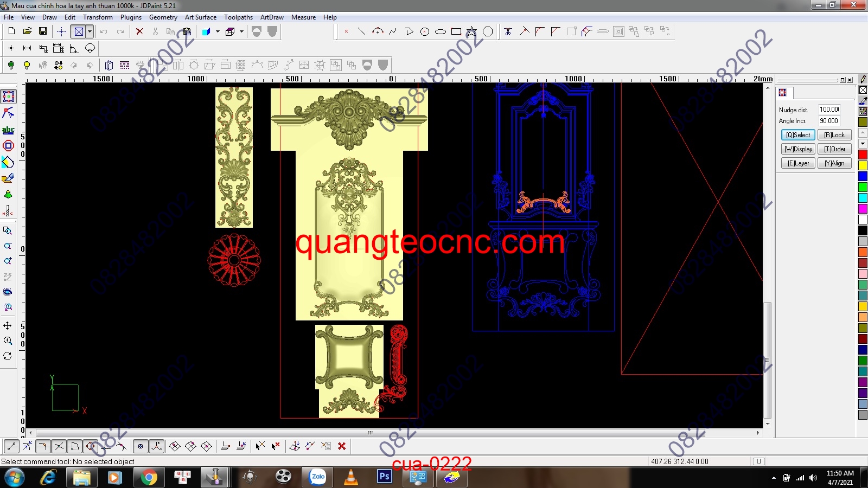Toggle the green light bulb display icon
The height and width of the screenshot is (488, 868).
tap(11, 65)
